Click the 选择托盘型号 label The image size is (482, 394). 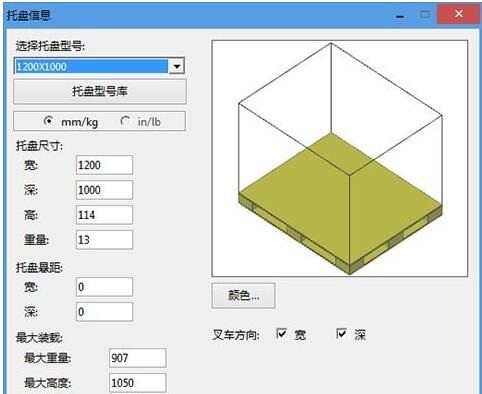(x=50, y=46)
